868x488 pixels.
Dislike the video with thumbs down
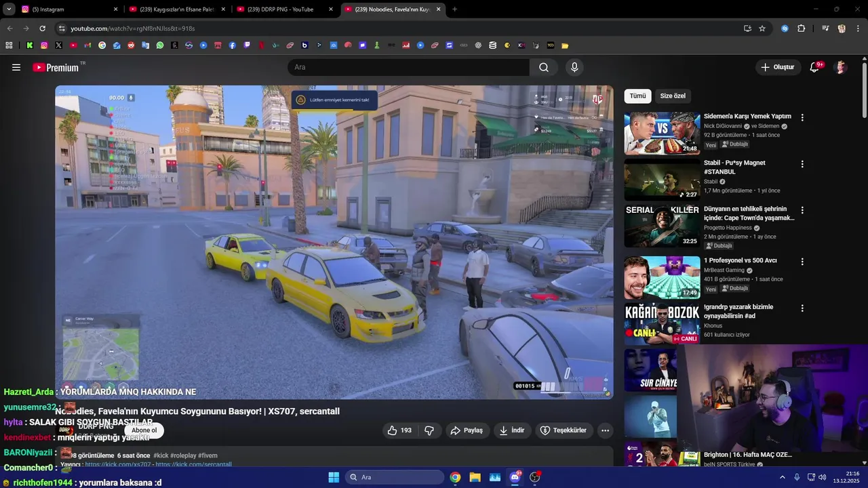tap(429, 430)
